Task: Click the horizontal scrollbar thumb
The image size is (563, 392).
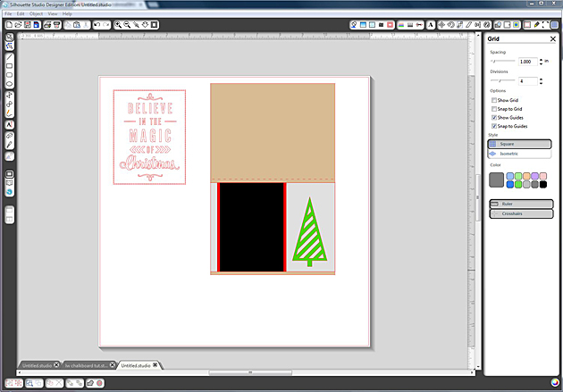Action: 250,372
